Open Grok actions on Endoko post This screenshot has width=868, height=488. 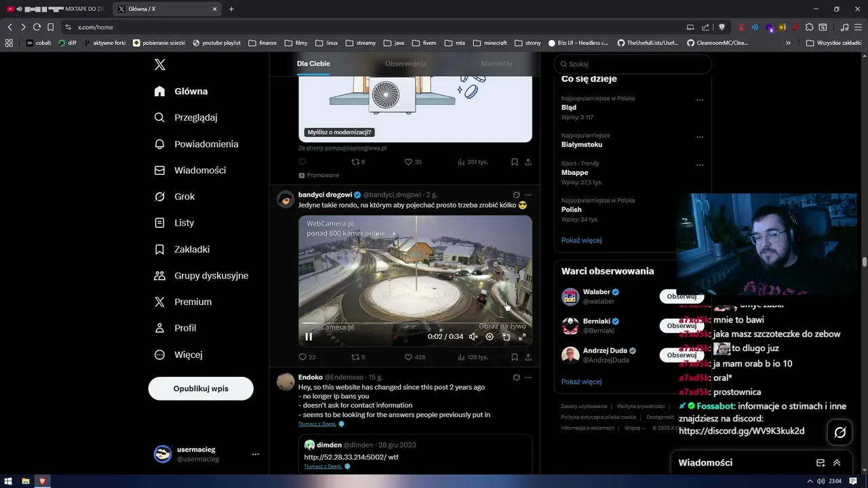516,378
